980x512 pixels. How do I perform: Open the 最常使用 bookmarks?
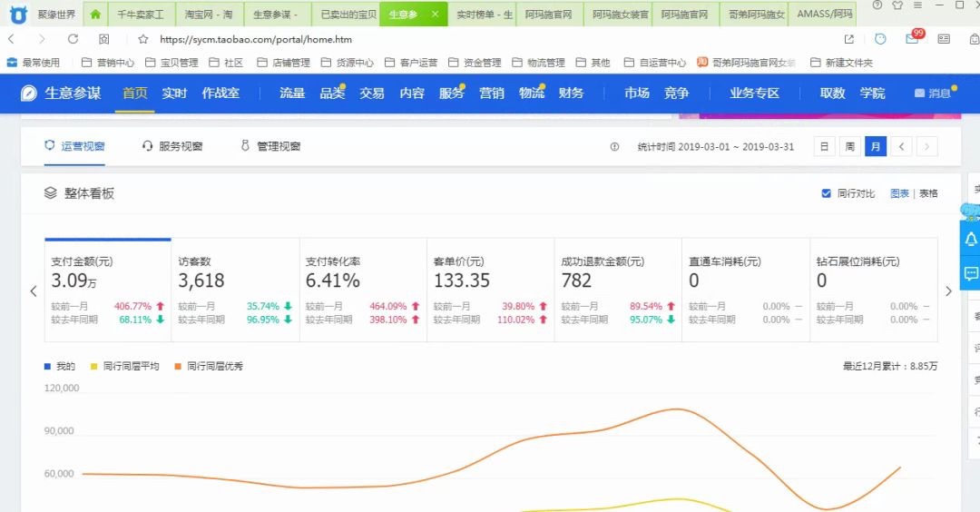[x=34, y=63]
